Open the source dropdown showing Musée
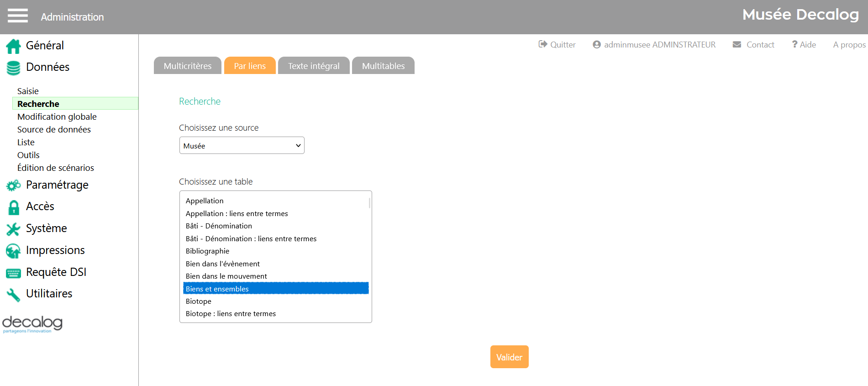This screenshot has width=868, height=386. point(242,146)
